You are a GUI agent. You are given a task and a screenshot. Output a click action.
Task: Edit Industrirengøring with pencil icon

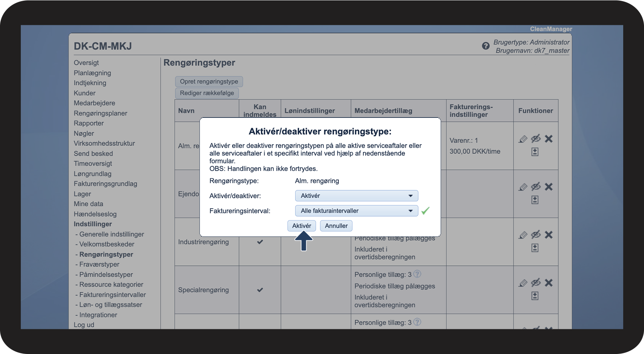pos(523,235)
